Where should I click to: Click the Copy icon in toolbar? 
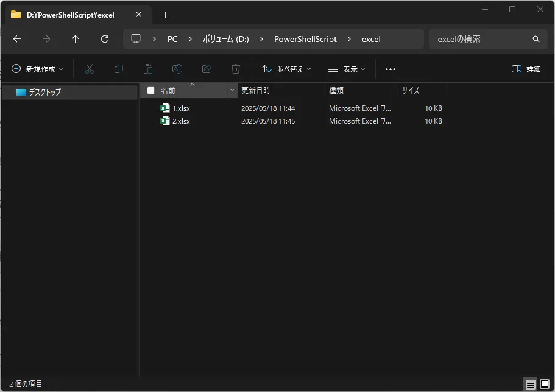(x=119, y=69)
